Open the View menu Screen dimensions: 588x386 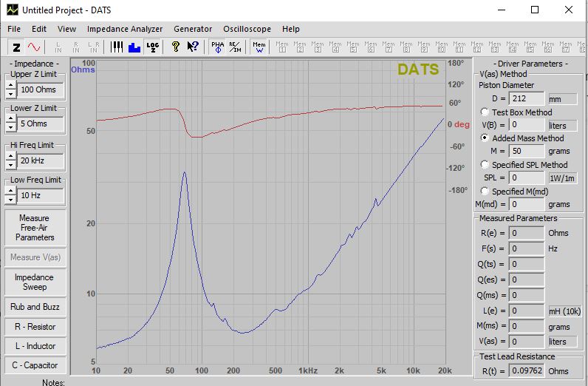pos(66,29)
